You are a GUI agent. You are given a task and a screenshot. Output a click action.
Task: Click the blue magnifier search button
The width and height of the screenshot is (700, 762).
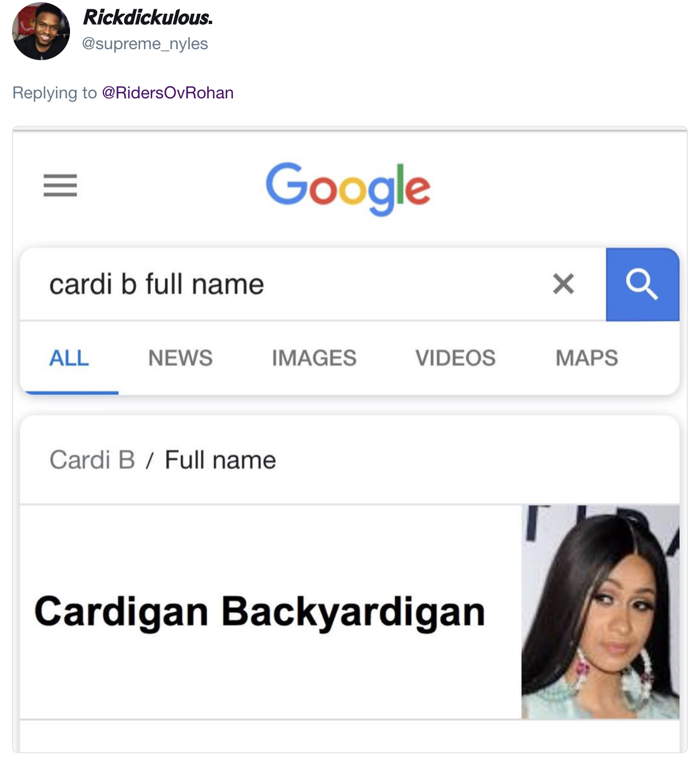pos(643,284)
